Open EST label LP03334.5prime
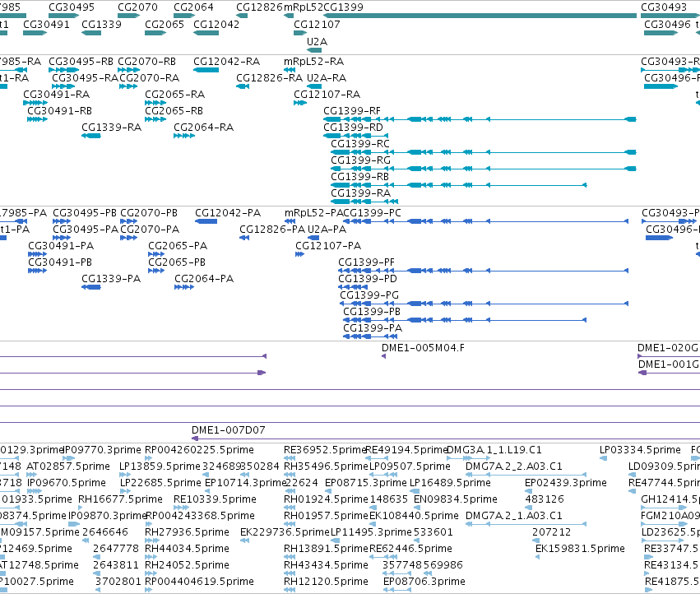 click(x=640, y=450)
